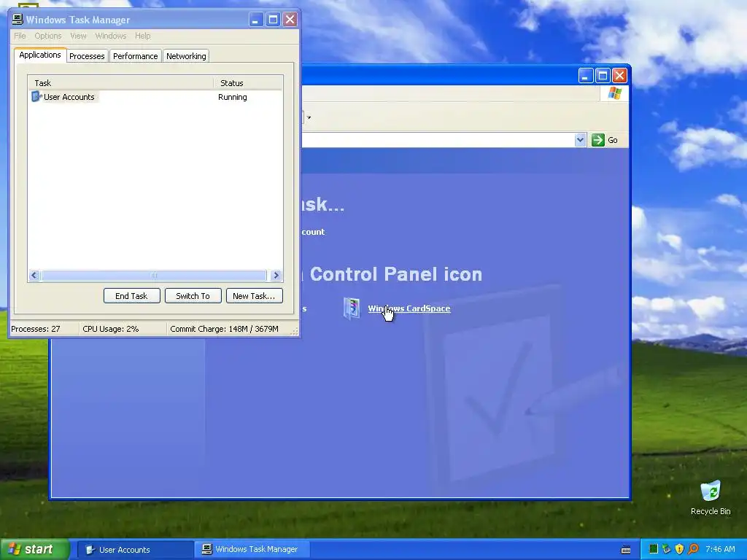The image size is (747, 560).
Task: Click the Windows CardSpace icon
Action: [x=352, y=308]
